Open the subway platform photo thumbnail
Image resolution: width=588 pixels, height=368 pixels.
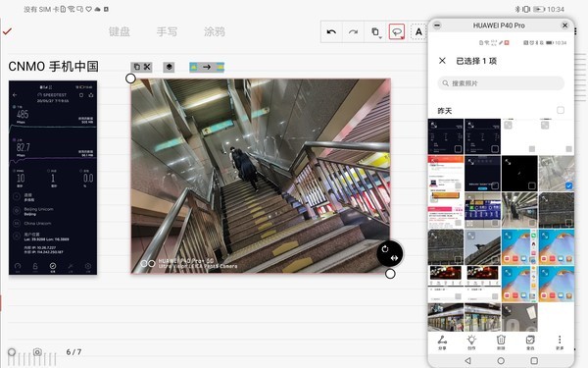pos(519,210)
